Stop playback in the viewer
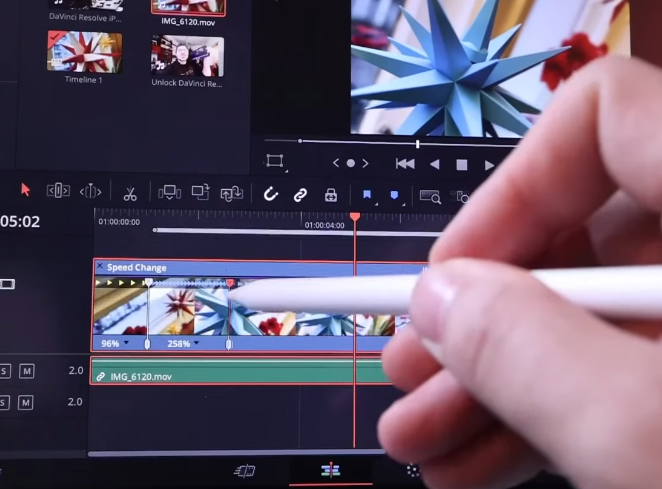662x489 pixels. pos(462,165)
